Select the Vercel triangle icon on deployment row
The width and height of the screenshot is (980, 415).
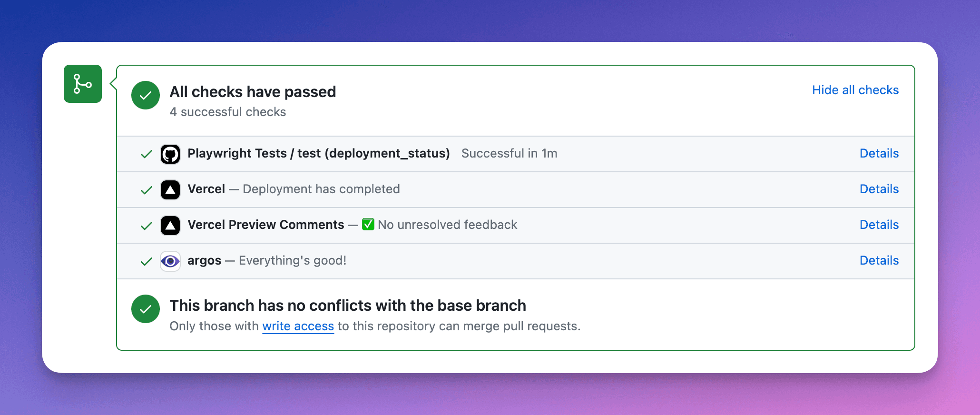point(170,189)
